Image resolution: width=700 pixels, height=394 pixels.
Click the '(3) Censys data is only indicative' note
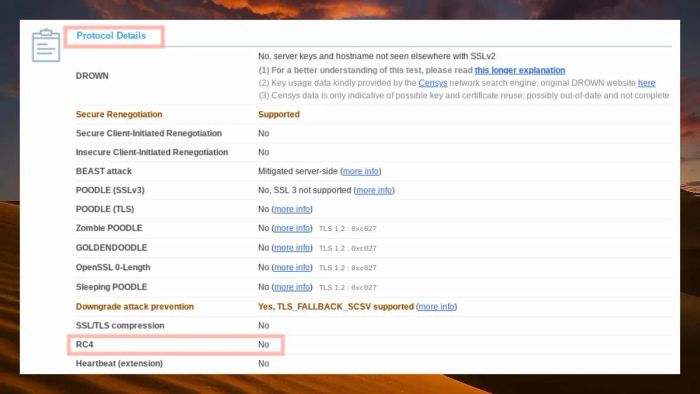click(x=464, y=95)
